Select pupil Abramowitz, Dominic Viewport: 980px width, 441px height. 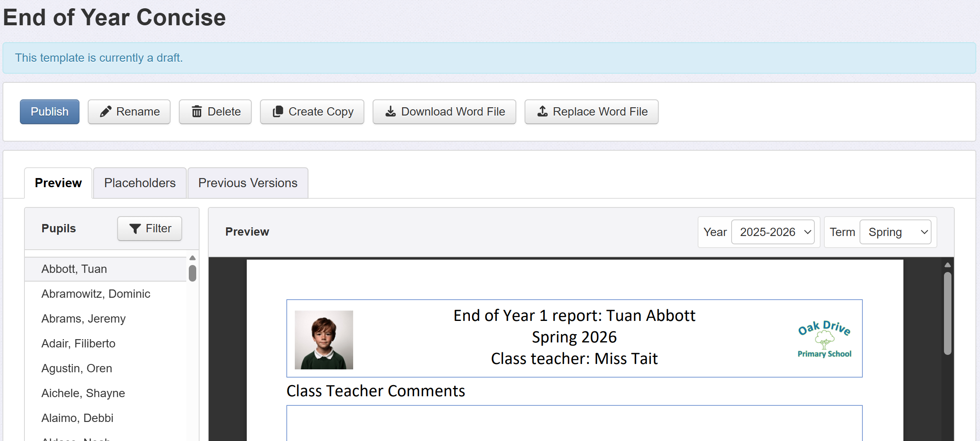96,294
